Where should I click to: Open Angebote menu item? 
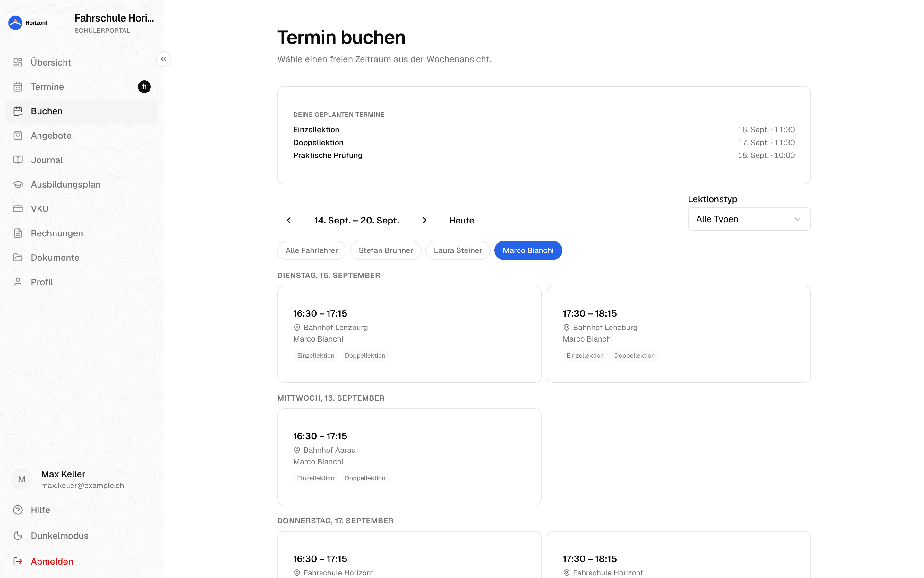tap(82, 136)
